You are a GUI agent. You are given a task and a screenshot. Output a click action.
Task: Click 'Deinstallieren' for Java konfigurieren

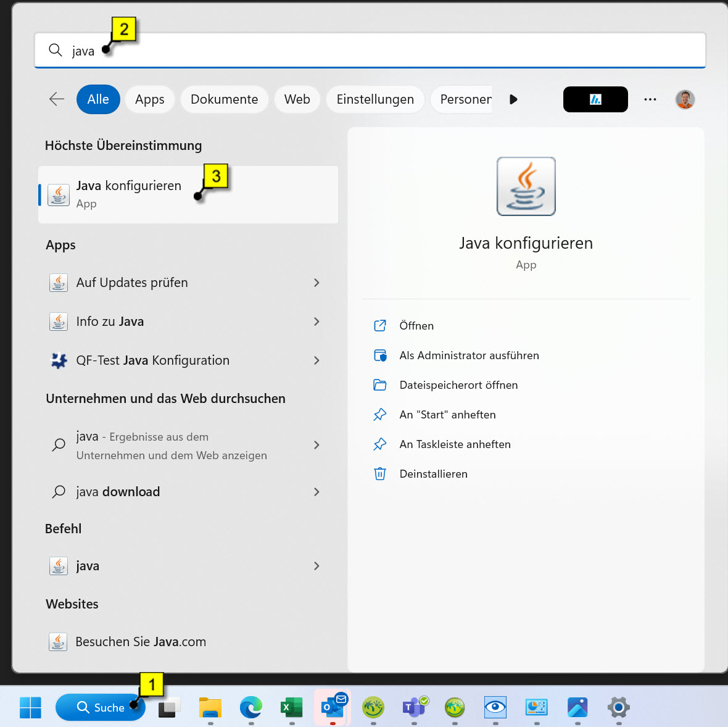click(x=433, y=474)
